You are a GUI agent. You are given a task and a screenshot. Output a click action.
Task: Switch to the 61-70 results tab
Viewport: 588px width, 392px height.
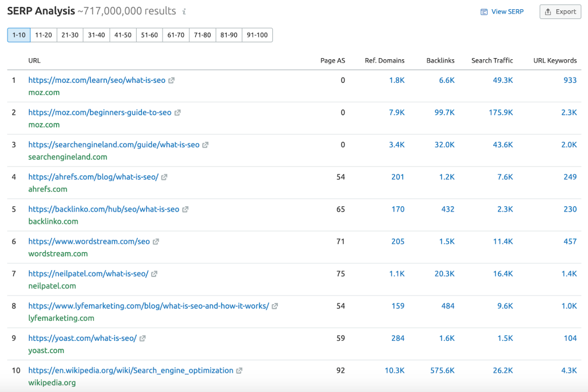(x=176, y=35)
